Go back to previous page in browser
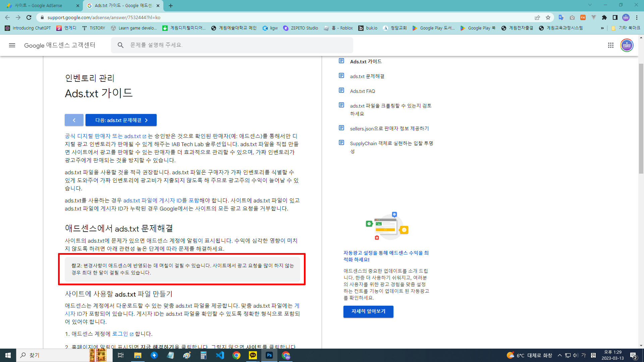Screen dimensions: 644x362 click(7, 17)
